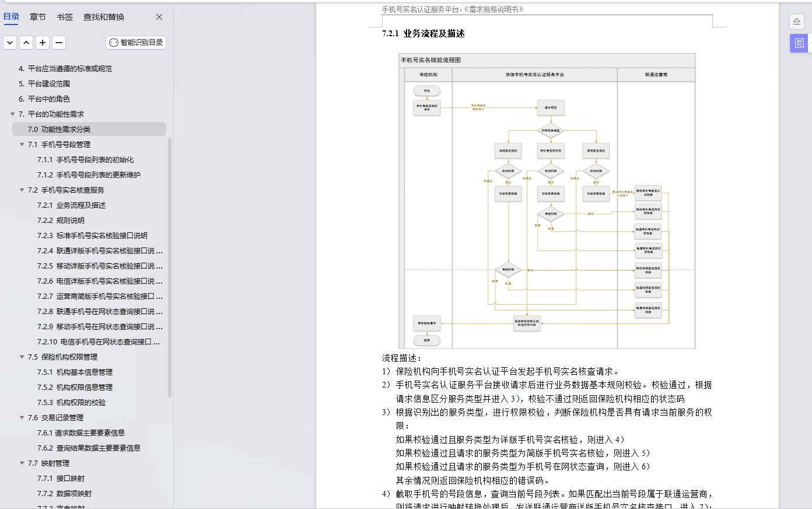This screenshot has width=812, height=509.
Task: Click the 7.5 保险机构权限管理 label
Action: [x=62, y=357]
